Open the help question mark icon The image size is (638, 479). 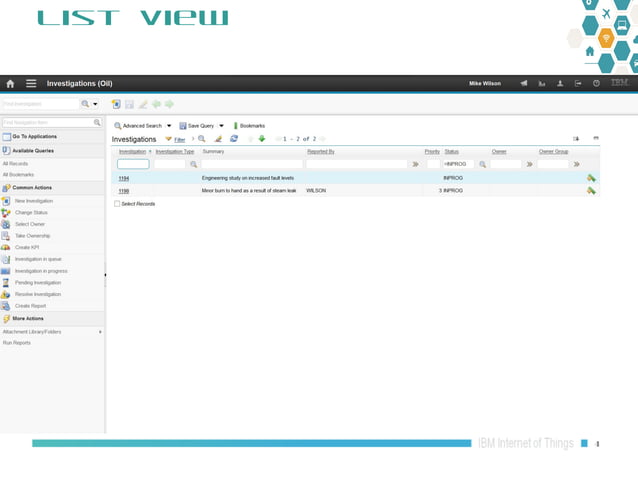click(596, 83)
